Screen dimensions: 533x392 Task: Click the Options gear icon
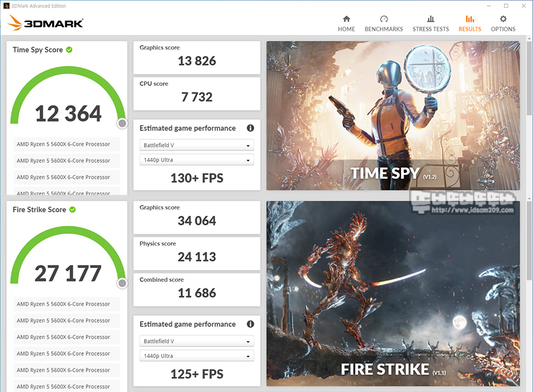coord(503,19)
